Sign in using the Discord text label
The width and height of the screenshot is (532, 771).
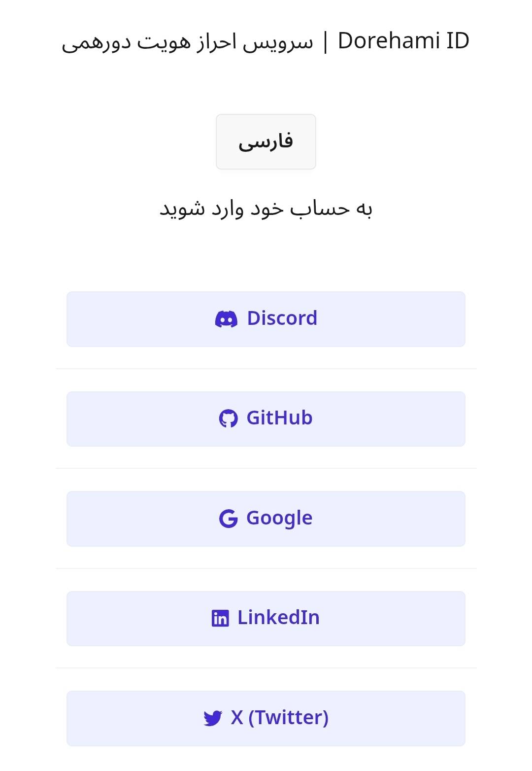(282, 318)
